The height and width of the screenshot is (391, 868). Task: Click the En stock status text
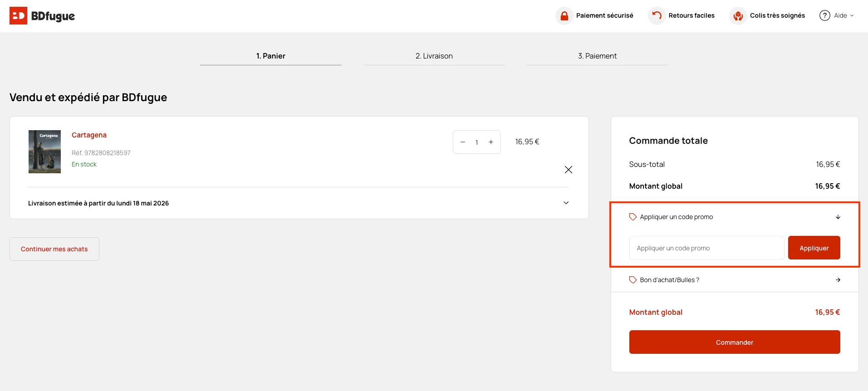[84, 164]
